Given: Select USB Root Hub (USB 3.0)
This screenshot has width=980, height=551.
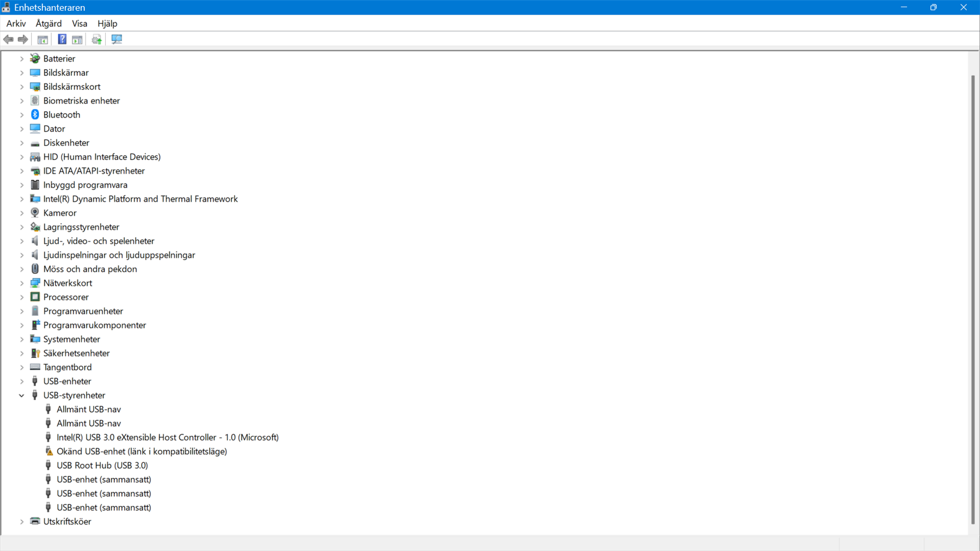Looking at the screenshot, I should click(101, 465).
